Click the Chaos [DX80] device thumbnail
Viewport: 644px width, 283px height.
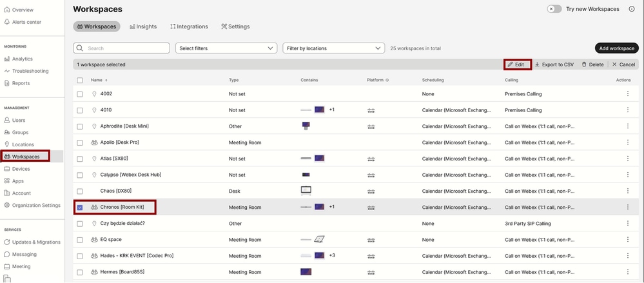306,191
